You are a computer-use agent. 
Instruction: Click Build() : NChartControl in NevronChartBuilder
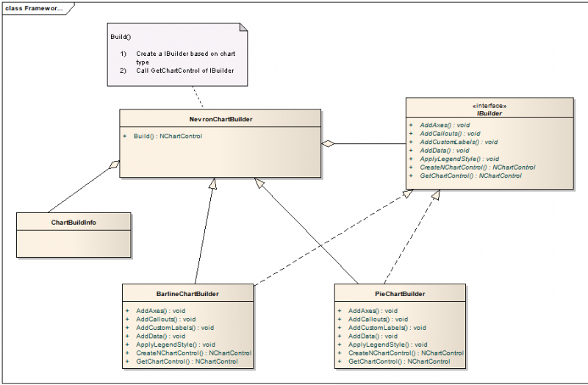pyautogui.click(x=169, y=137)
